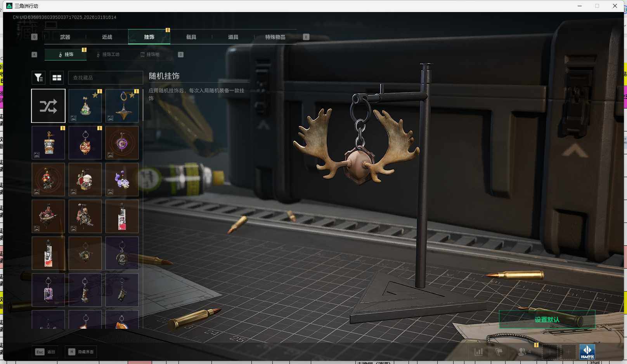Click the 设置默认 button
Screen dimensions: 627x364
(547, 319)
